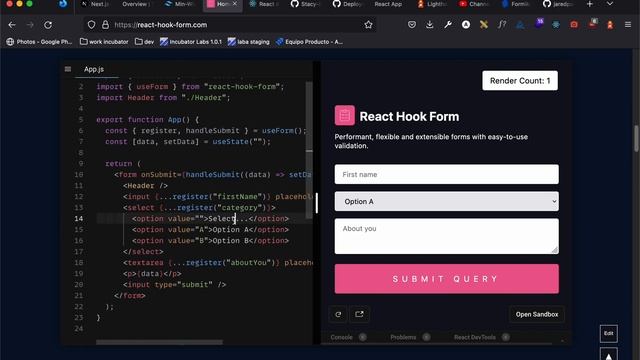Reload the current page
Screen dimensions: 640x360
48,25
